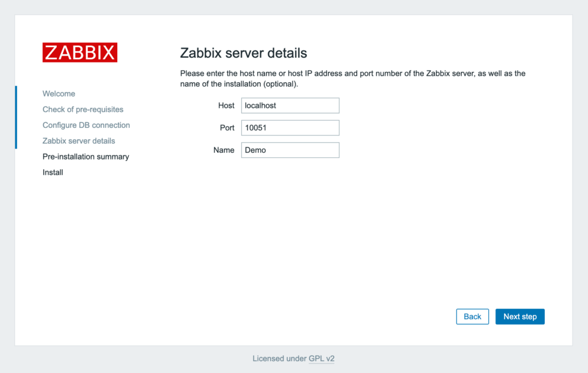The image size is (588, 373).
Task: Click the Port label text
Action: point(227,127)
